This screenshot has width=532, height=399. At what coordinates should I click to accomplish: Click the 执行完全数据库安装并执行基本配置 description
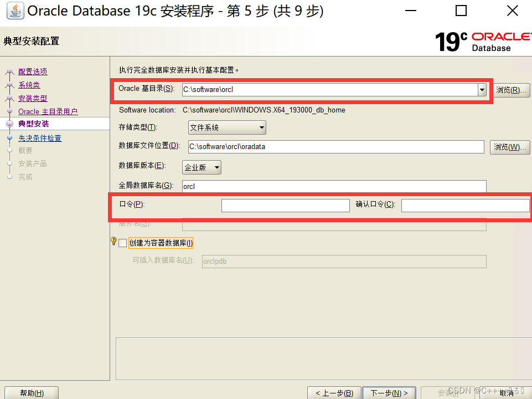point(178,70)
